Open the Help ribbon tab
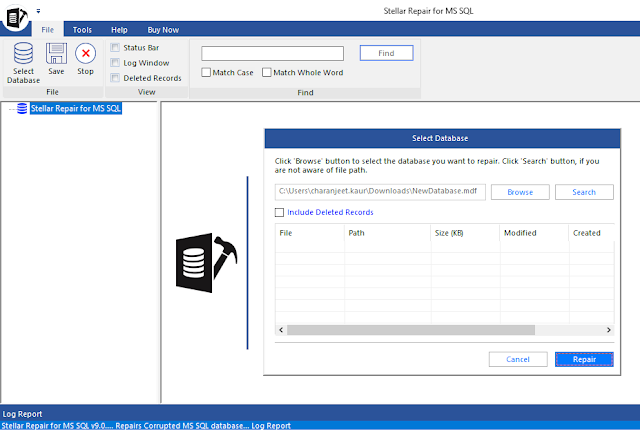Screen dimensions: 640x436 119,30
